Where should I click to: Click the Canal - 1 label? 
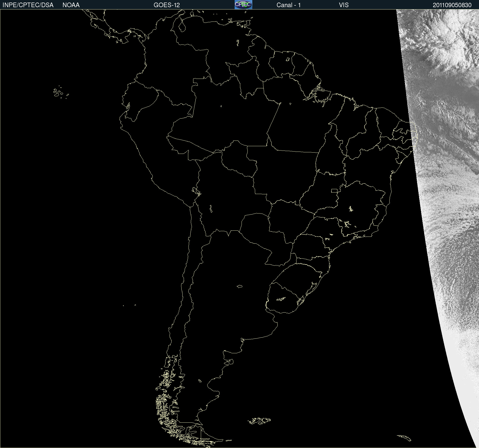(288, 5)
